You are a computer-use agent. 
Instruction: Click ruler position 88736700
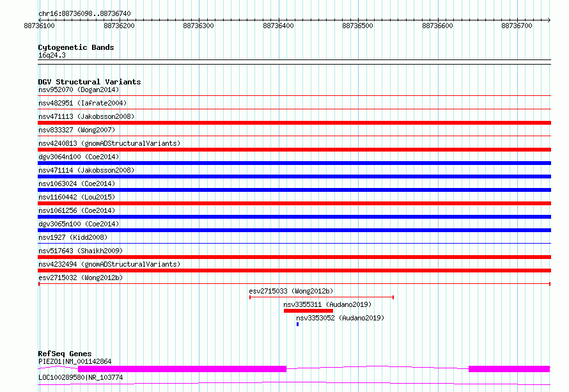click(517, 26)
